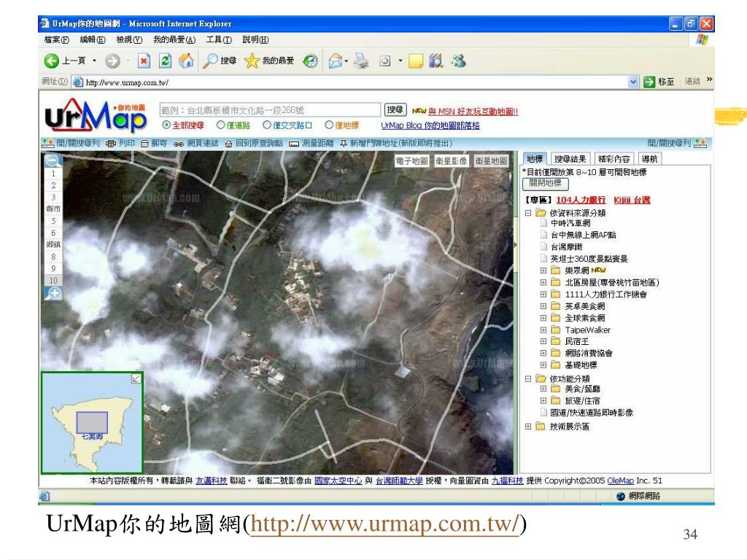Open the Media/History globe icon
747x560 pixels.
coord(310,61)
